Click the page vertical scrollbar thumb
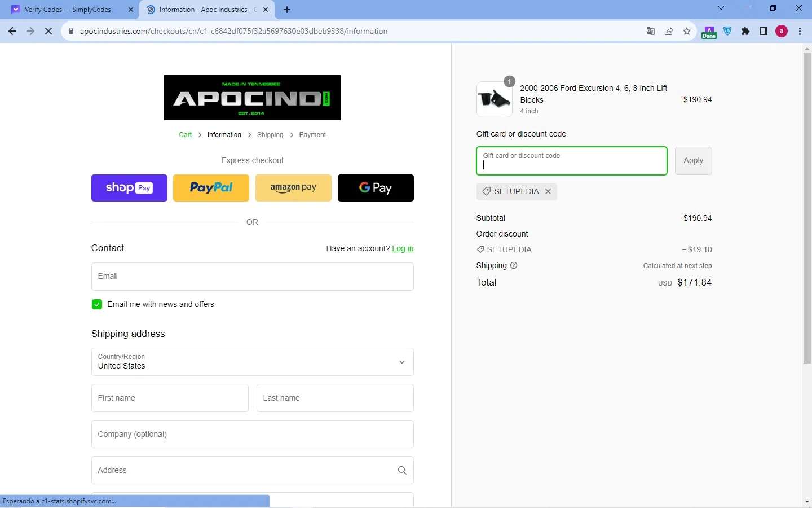The image size is (812, 508). coord(807,209)
